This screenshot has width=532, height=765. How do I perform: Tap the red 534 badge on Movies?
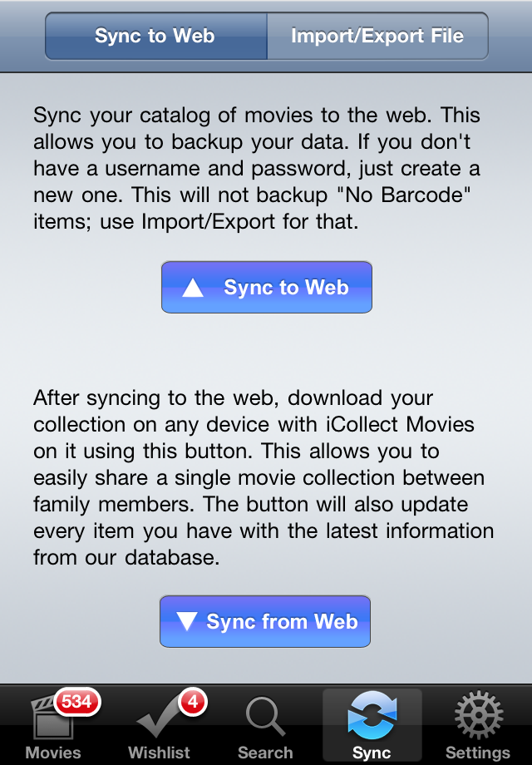coord(76,702)
